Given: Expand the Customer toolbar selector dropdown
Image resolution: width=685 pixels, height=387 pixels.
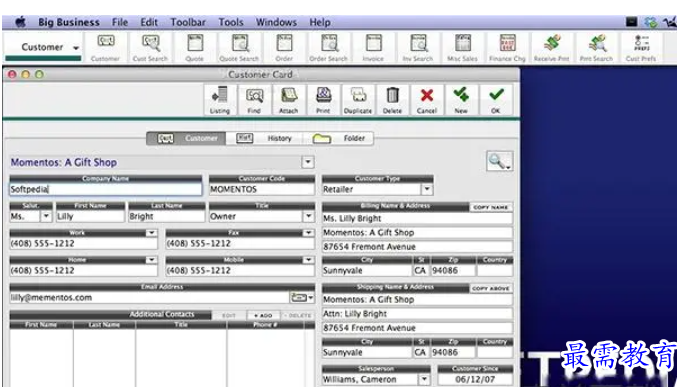Looking at the screenshot, I should 76,48.
